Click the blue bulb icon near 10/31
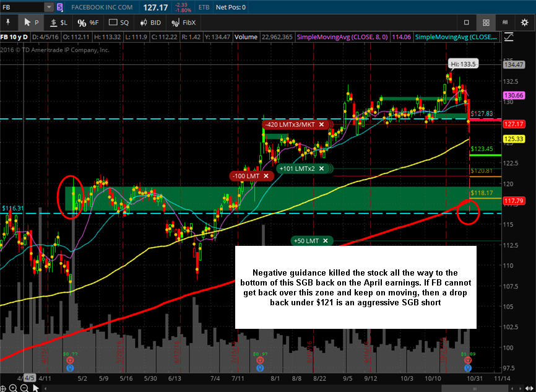 [x=468, y=368]
